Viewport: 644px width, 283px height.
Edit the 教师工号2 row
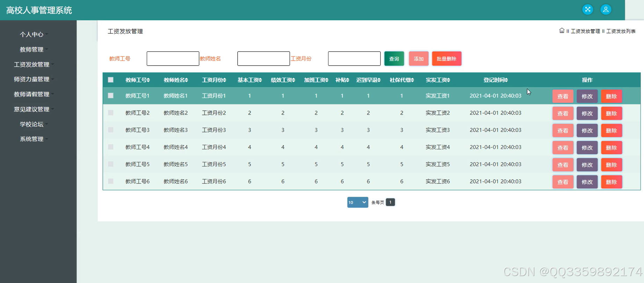tap(587, 113)
